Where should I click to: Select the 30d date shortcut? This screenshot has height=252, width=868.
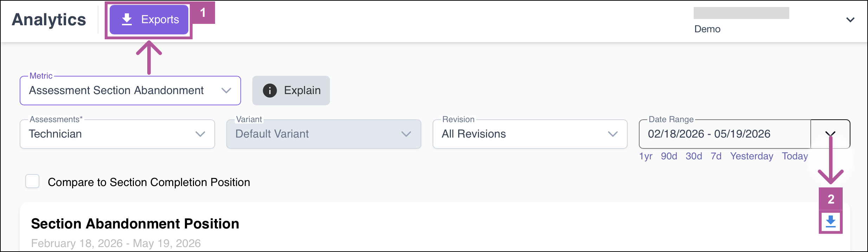tap(694, 156)
